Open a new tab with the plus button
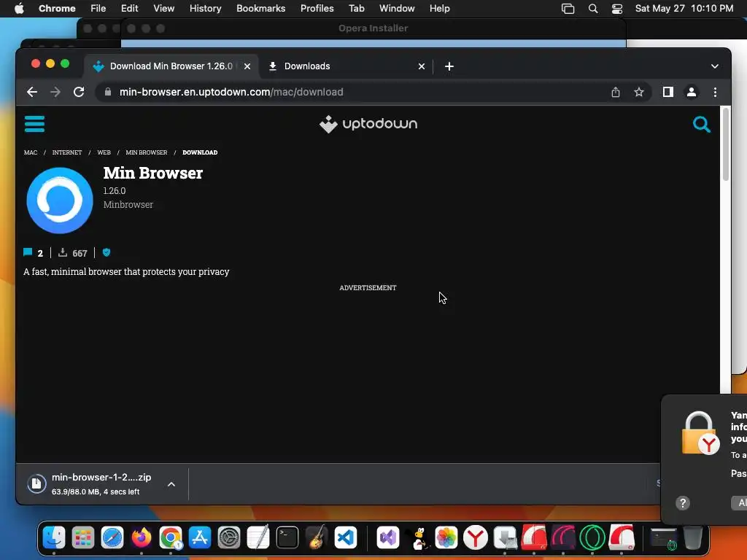Viewport: 747px width, 560px height. 449,66
